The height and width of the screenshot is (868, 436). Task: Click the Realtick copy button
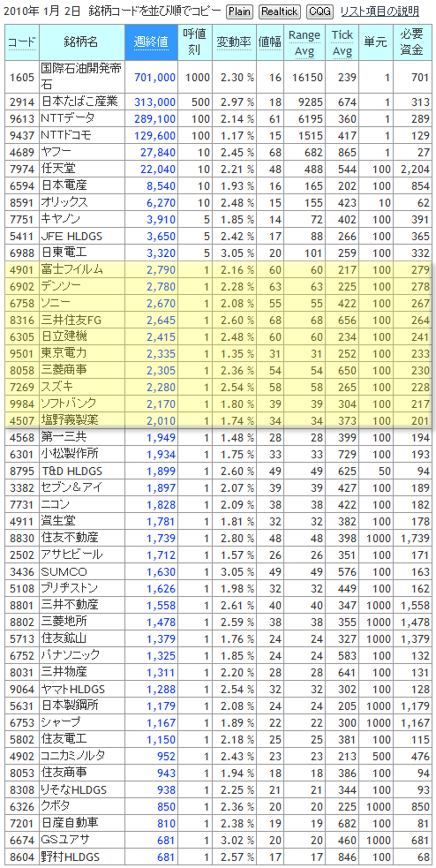point(280,11)
